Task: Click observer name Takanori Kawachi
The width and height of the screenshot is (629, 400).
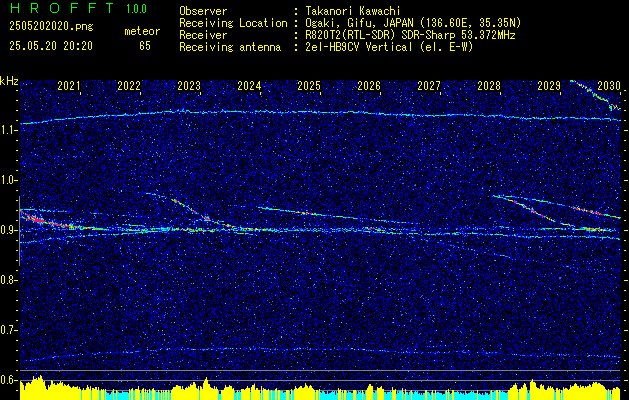Action: click(x=352, y=11)
